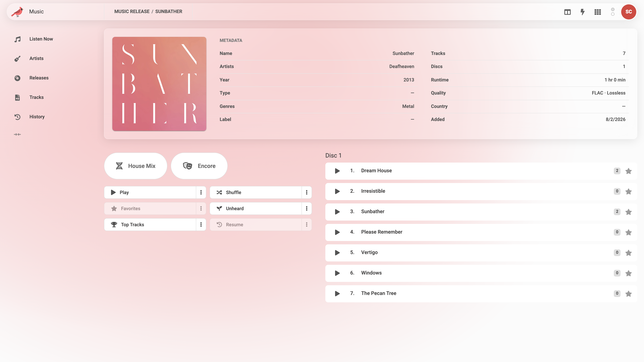
Task: Click the Disc 1 heading
Action: pos(333,156)
